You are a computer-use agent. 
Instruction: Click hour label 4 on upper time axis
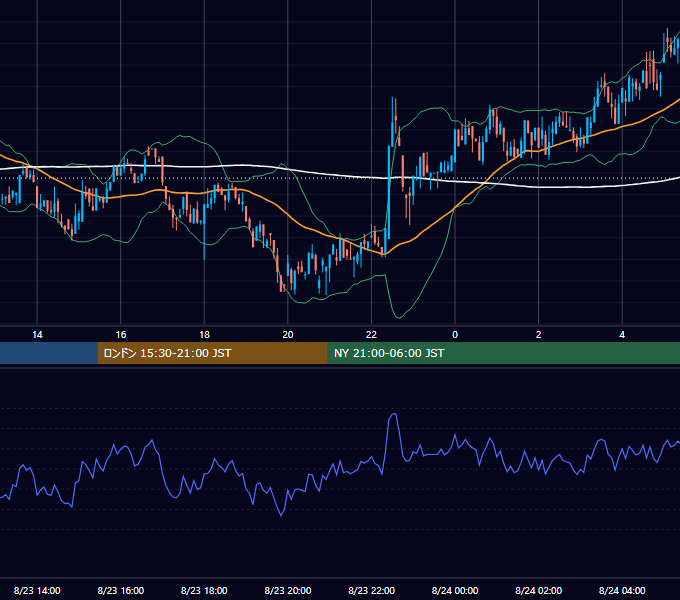622,335
